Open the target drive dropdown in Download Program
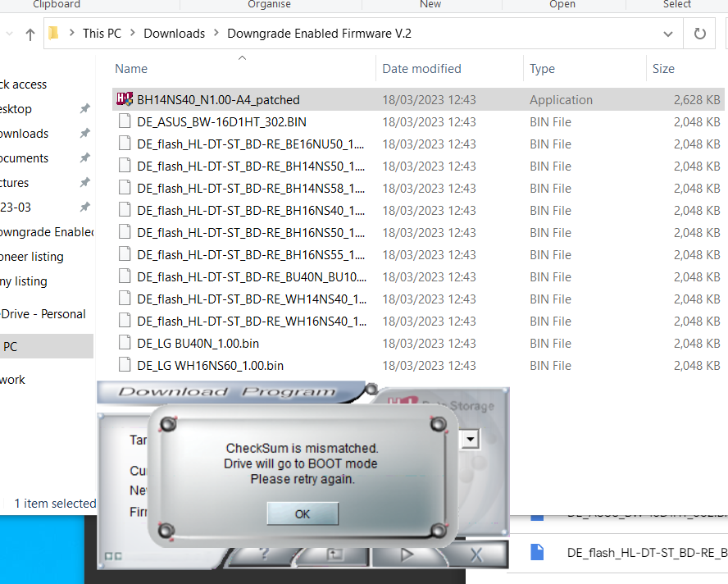Screen dimensions: 728x584 coord(471,439)
